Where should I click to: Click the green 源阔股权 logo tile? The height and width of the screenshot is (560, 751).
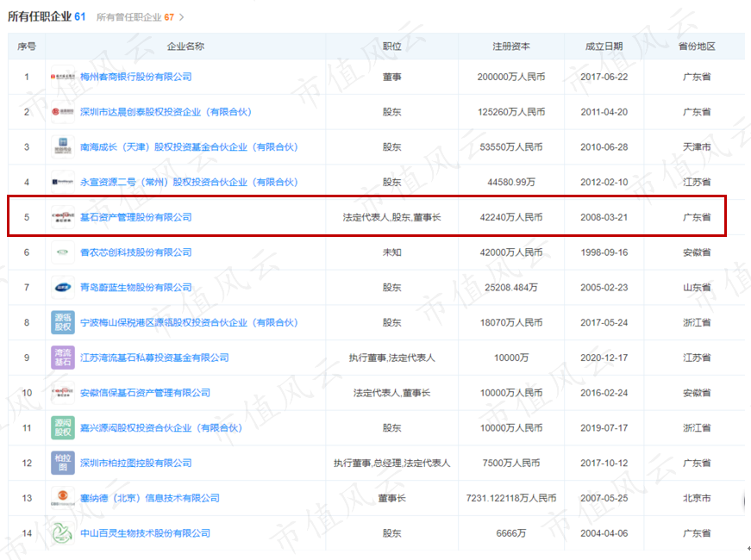pos(63,428)
